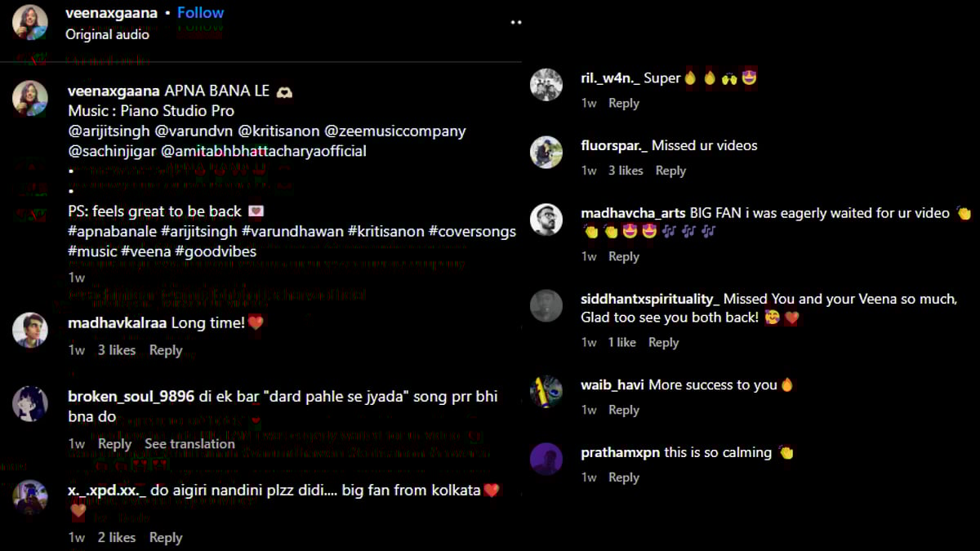This screenshot has height=551, width=980.
Task: Open the #apnabanale hashtag
Action: point(113,232)
